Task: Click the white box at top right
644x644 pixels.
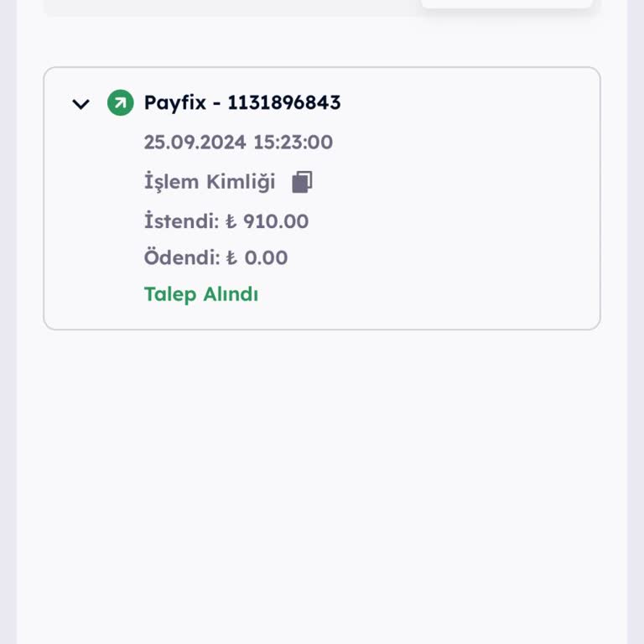Action: coord(506,4)
